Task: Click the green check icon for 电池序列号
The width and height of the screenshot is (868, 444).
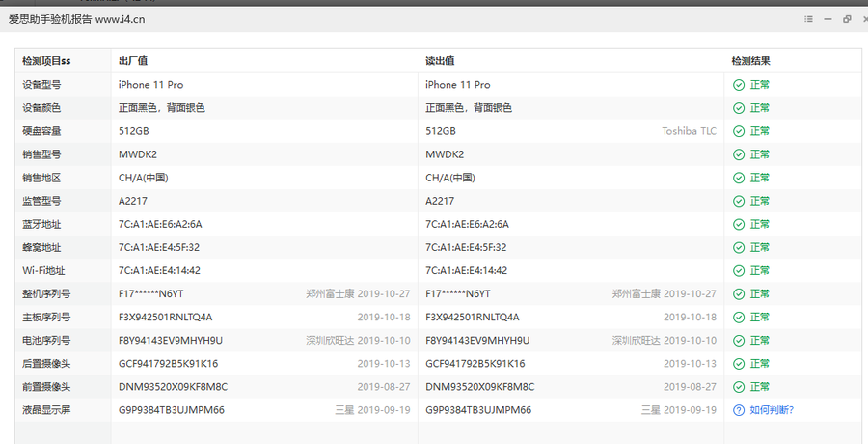Action: tap(739, 340)
